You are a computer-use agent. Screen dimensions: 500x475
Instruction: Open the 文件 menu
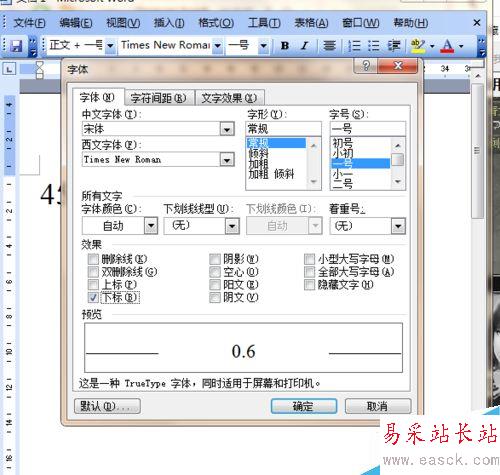point(29,23)
